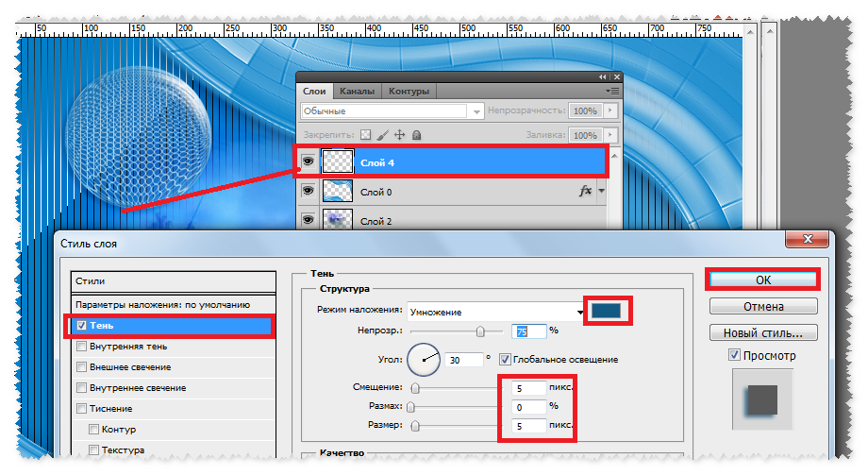
Task: Open Заливка slider arrow
Action: pyautogui.click(x=610, y=135)
